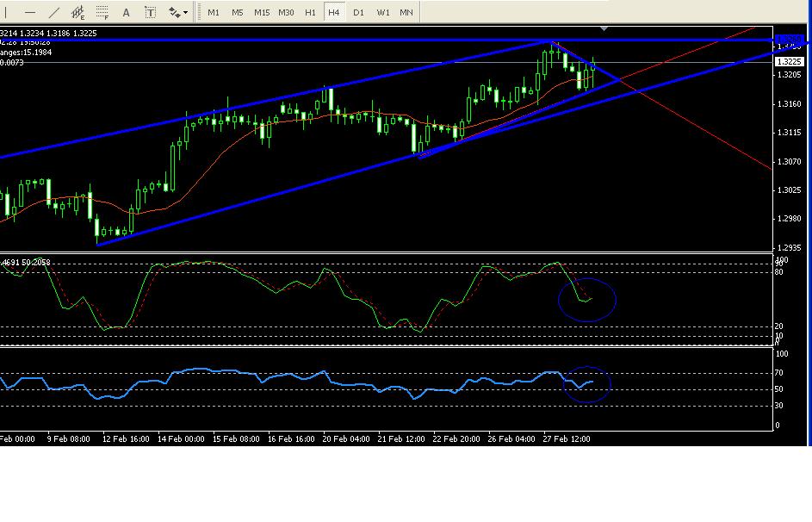The width and height of the screenshot is (812, 522).
Task: Click the arrows and symbols tool icon
Action: point(174,12)
